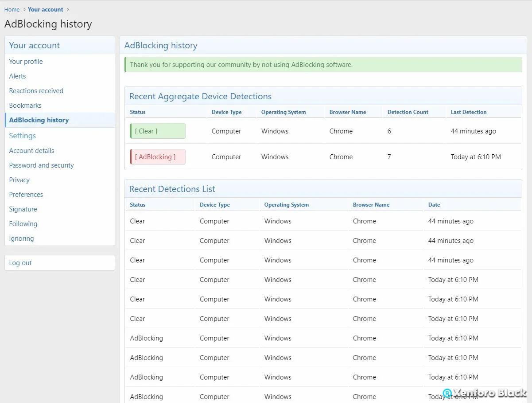The width and height of the screenshot is (532, 403).
Task: Click the Your account sidebar heading
Action: (x=35, y=45)
